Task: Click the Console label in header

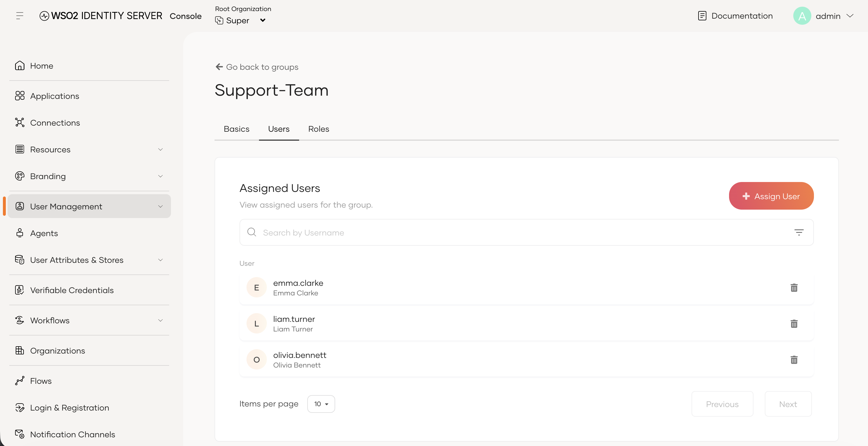Action: point(186,16)
